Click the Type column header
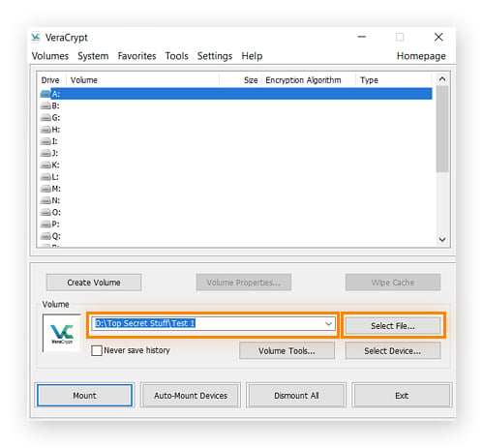 393,80
